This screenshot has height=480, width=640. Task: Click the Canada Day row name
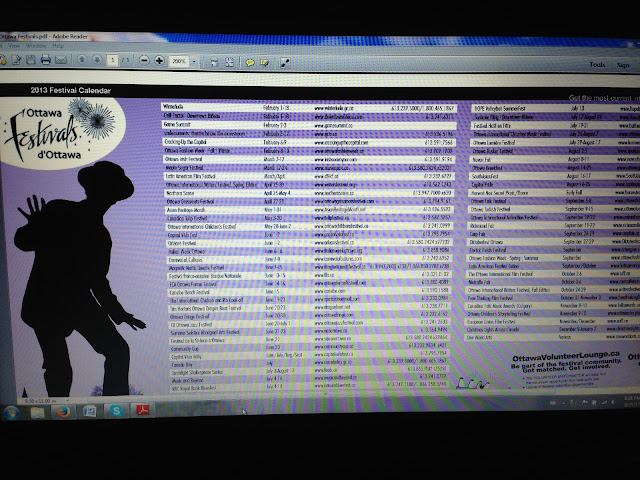click(x=182, y=364)
